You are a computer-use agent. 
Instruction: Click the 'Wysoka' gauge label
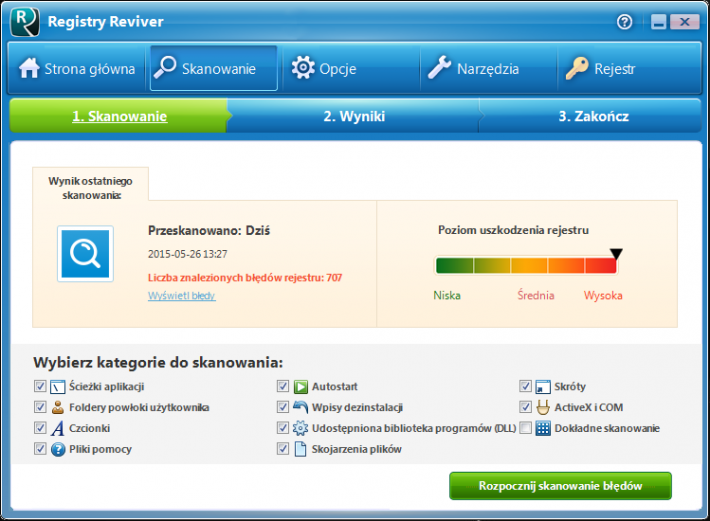[603, 296]
